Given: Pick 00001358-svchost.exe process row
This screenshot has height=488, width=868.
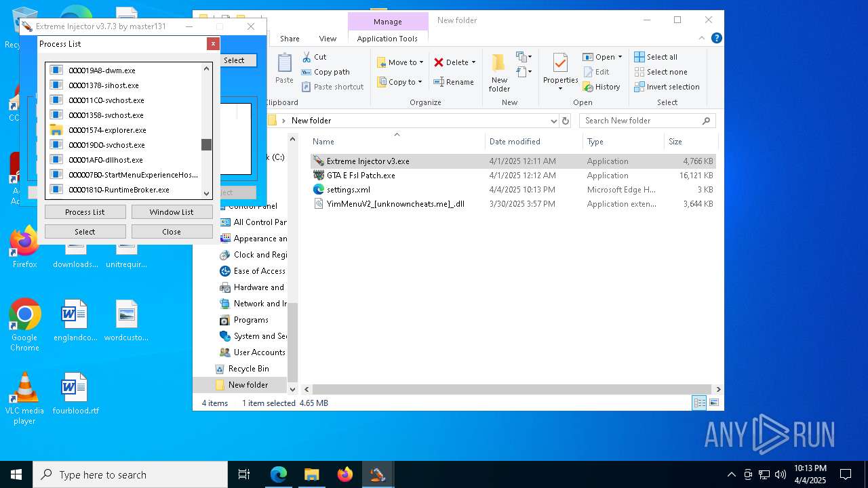Looking at the screenshot, I should (106, 115).
